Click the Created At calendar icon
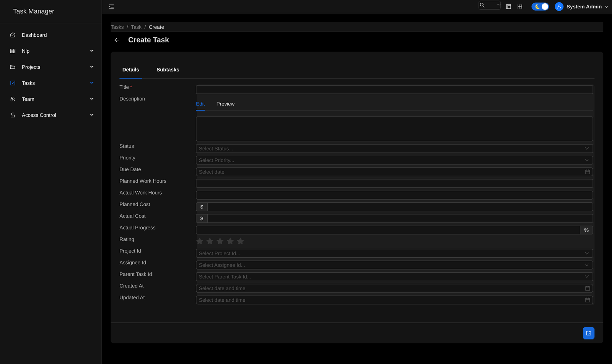 [x=588, y=288]
